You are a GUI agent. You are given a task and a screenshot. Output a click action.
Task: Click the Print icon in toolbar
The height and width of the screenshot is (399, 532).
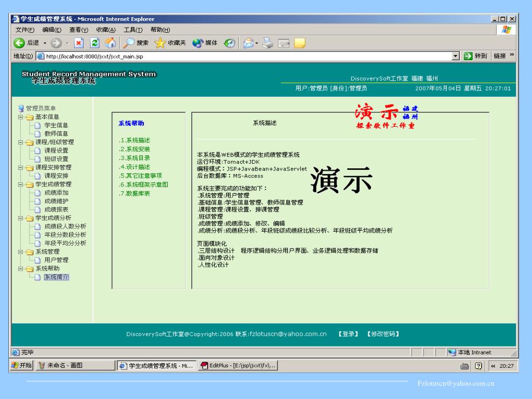268,43
